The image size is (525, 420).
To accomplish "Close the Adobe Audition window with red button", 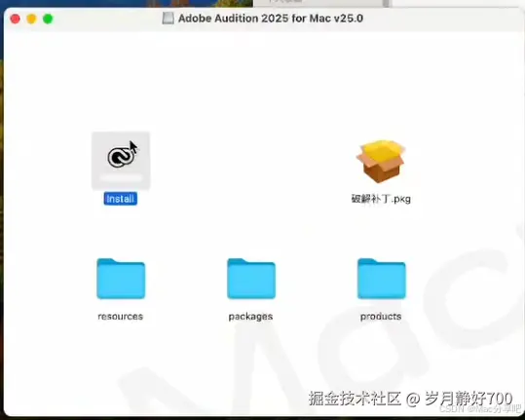I will coord(15,19).
